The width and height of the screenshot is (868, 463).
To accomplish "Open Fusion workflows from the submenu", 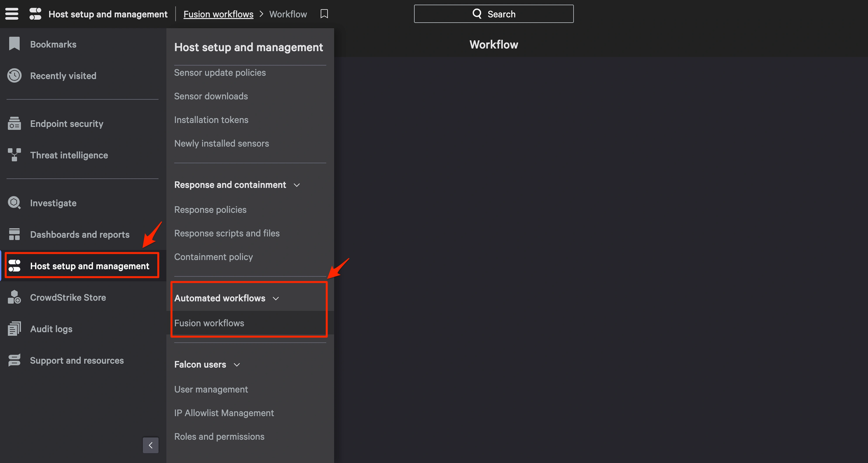I will [x=209, y=323].
